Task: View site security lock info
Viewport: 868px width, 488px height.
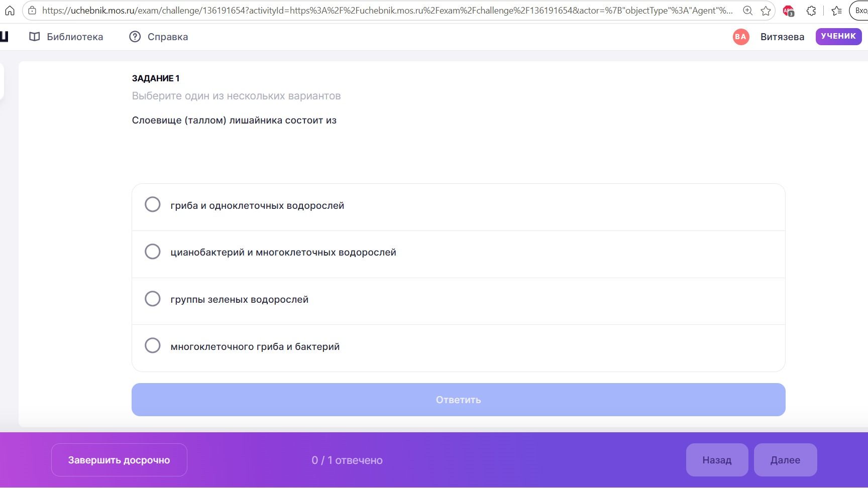Action: coord(32,11)
